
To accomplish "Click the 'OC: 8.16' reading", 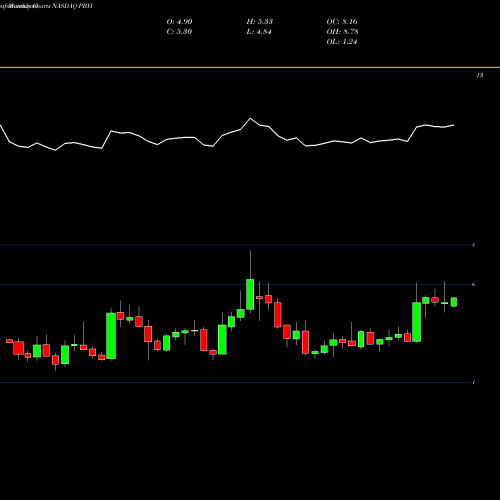I will [342, 22].
